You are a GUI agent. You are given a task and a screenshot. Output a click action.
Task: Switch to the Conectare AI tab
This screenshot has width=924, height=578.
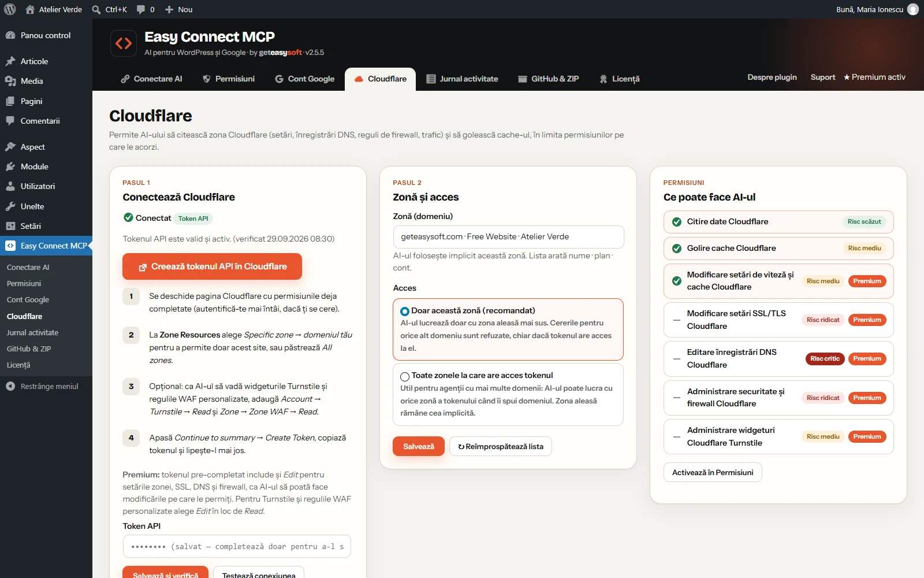tap(151, 79)
